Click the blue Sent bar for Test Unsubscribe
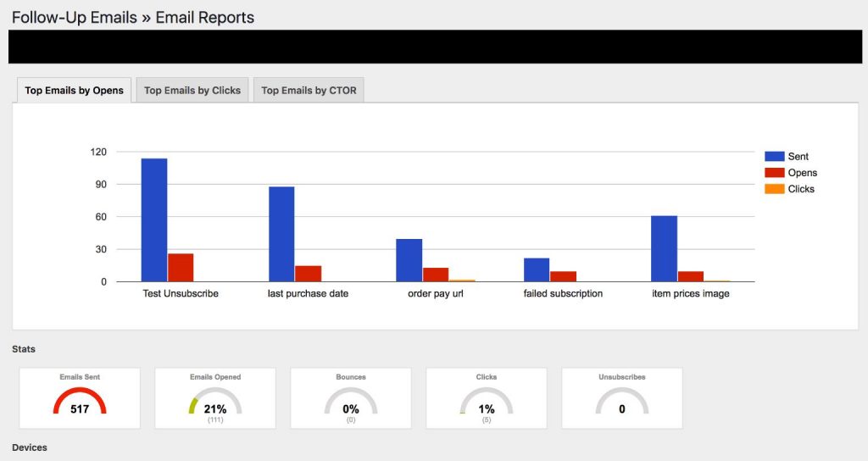 point(154,220)
